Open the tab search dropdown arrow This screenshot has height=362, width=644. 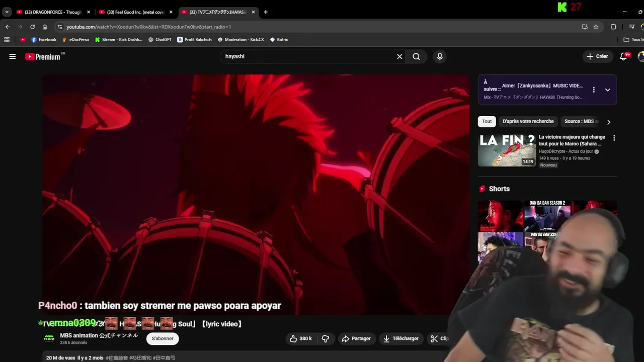(x=7, y=12)
